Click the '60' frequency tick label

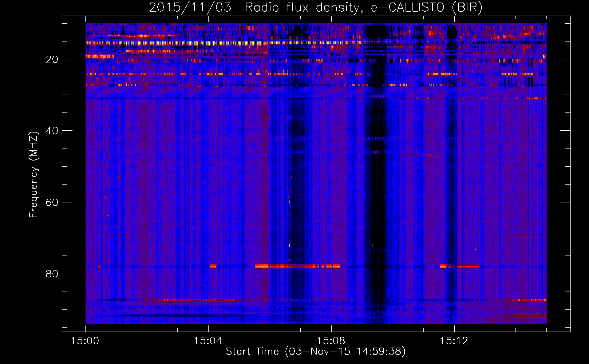[52, 202]
